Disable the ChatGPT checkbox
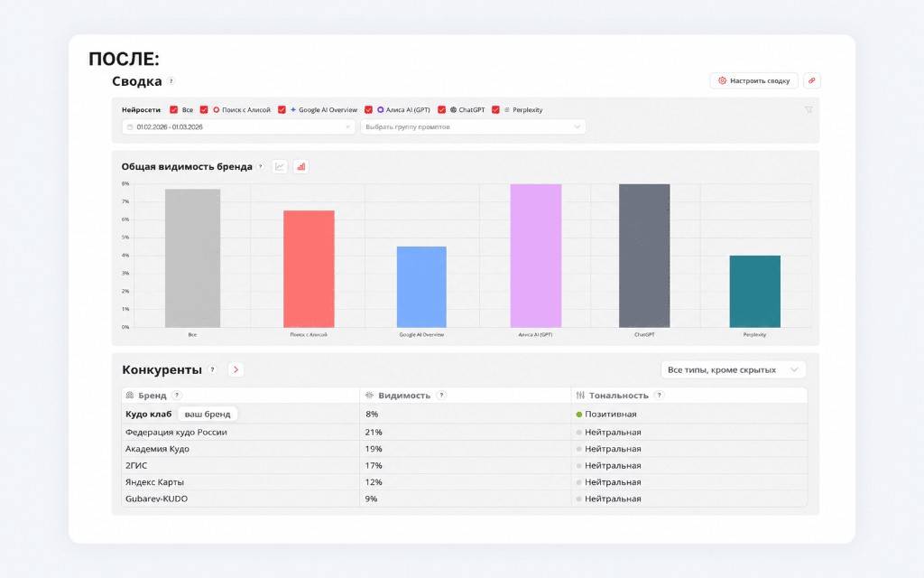The width and height of the screenshot is (924, 578). point(441,109)
